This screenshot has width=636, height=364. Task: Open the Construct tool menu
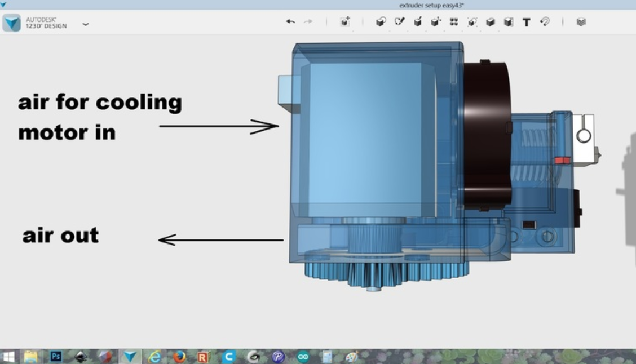pyautogui.click(x=418, y=22)
